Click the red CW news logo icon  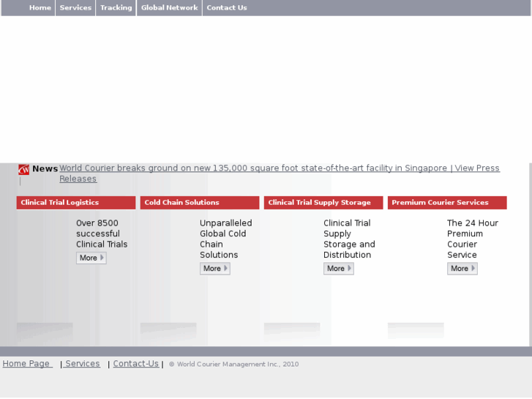pos(23,169)
